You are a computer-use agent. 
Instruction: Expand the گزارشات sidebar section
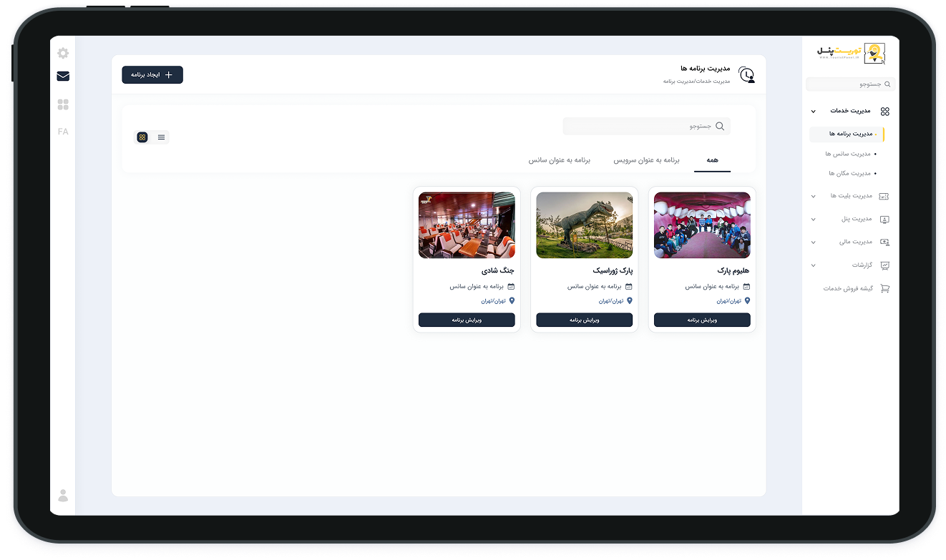(x=812, y=265)
